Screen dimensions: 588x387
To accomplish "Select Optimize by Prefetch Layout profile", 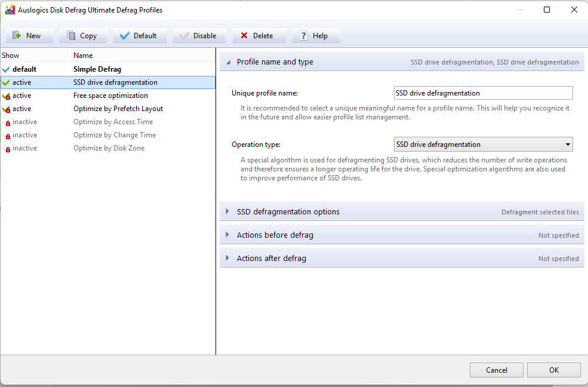I will pos(108,109).
